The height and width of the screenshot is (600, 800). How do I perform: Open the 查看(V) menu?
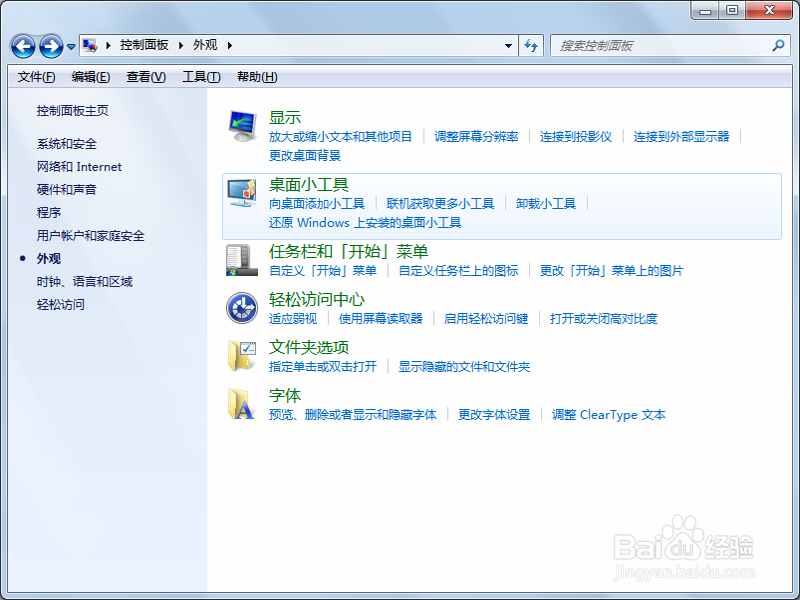point(146,77)
